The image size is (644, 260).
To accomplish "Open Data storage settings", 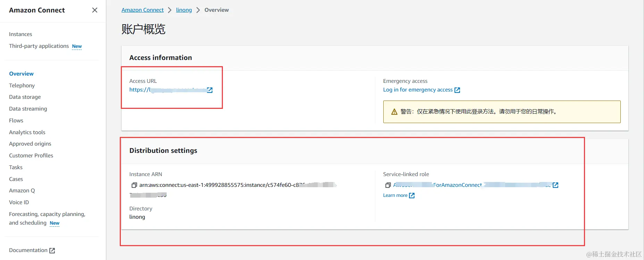I will click(25, 97).
